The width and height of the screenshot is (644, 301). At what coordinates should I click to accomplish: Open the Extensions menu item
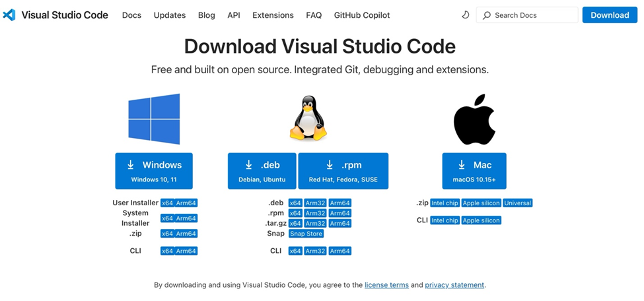273,15
